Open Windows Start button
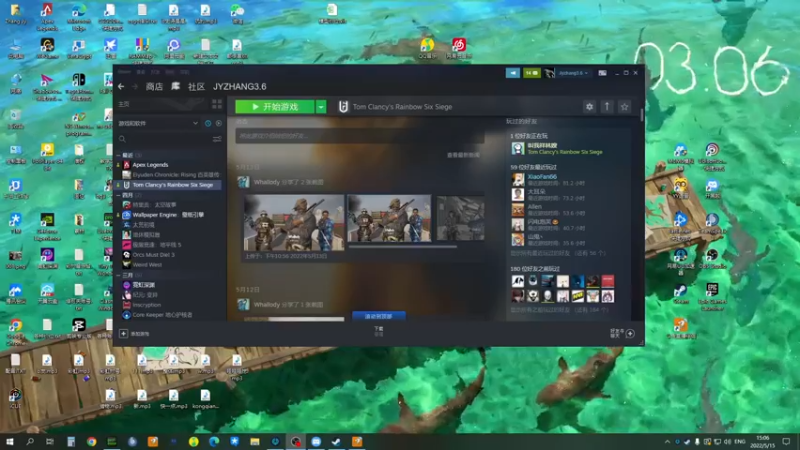Screen dimensions: 800x450 pyautogui.click(x=10, y=441)
